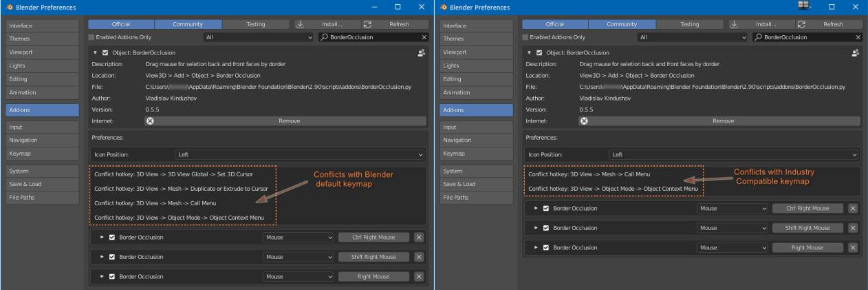Open Save & Load section in right window
Image resolution: width=868 pixels, height=290 pixels.
(x=476, y=184)
